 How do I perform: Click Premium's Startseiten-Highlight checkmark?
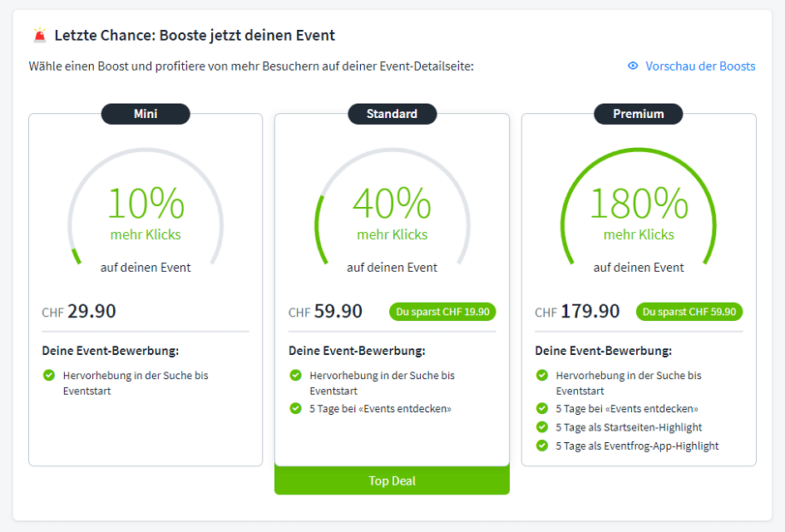coord(542,427)
